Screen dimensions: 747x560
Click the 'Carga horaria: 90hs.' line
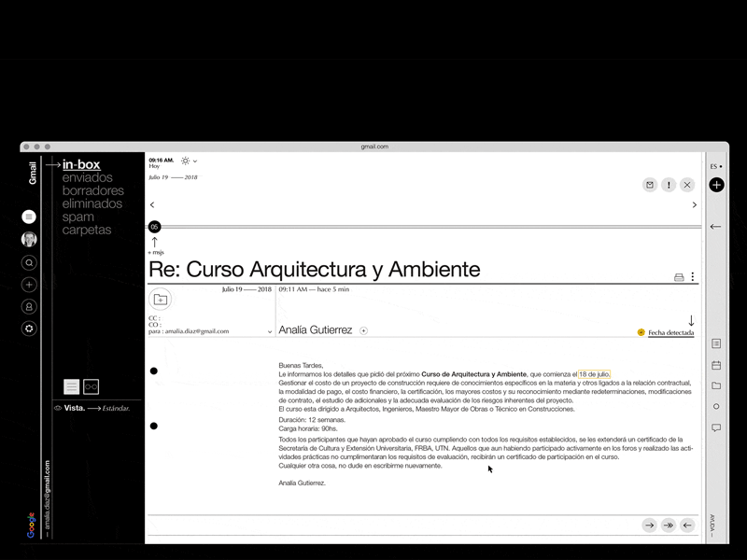[x=308, y=428]
